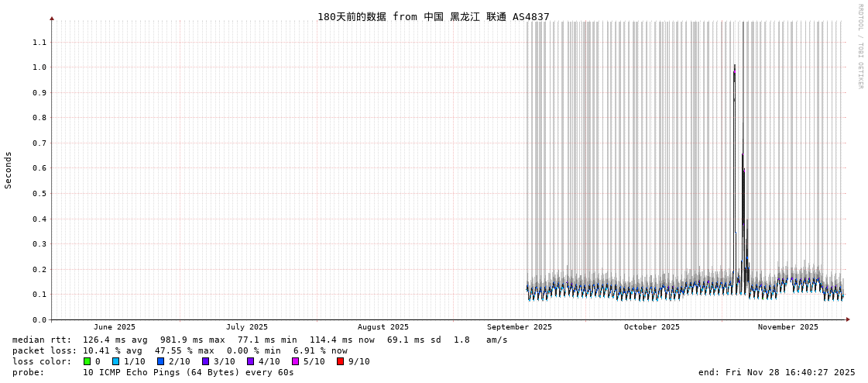Click the 0.5 tick on y-axis
Screen dimensions: 868x383
39,194
